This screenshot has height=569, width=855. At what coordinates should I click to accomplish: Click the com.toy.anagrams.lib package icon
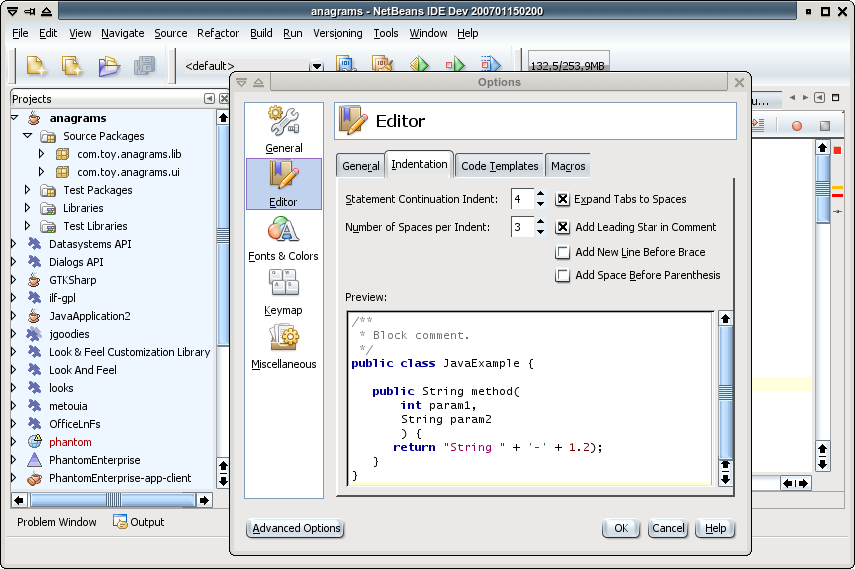(x=62, y=154)
